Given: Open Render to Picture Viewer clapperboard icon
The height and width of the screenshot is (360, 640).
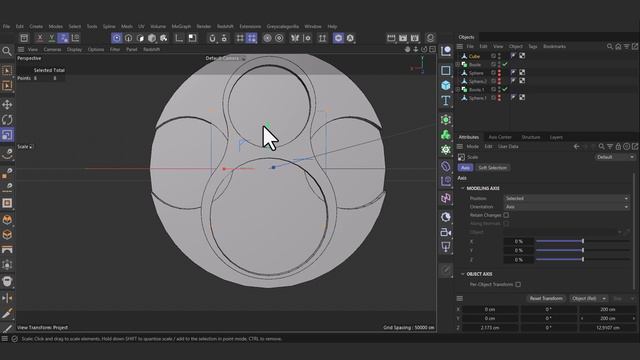Looking at the screenshot, I should click(x=403, y=38).
